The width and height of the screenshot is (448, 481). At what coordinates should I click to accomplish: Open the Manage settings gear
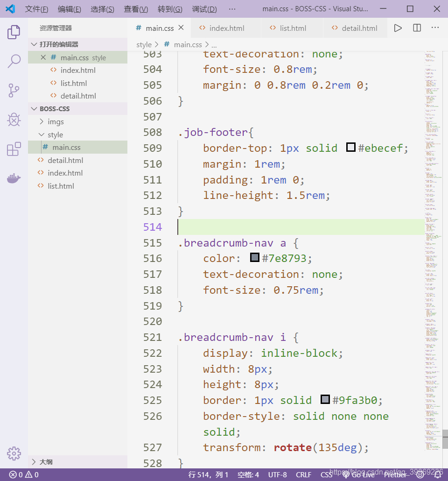(x=14, y=453)
